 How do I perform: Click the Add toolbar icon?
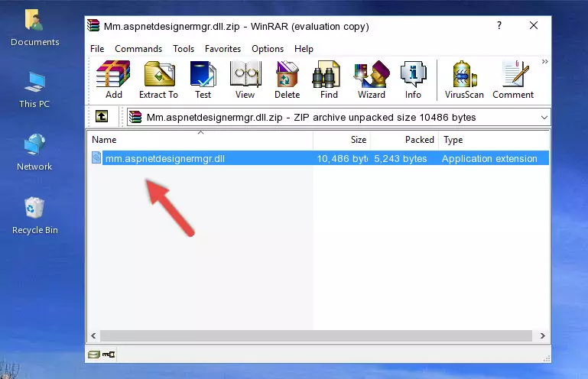point(113,79)
